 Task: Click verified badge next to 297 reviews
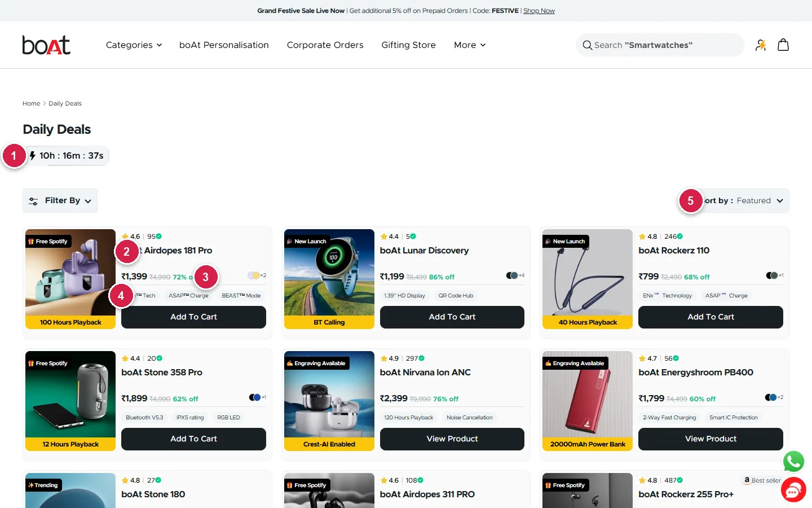422,358
